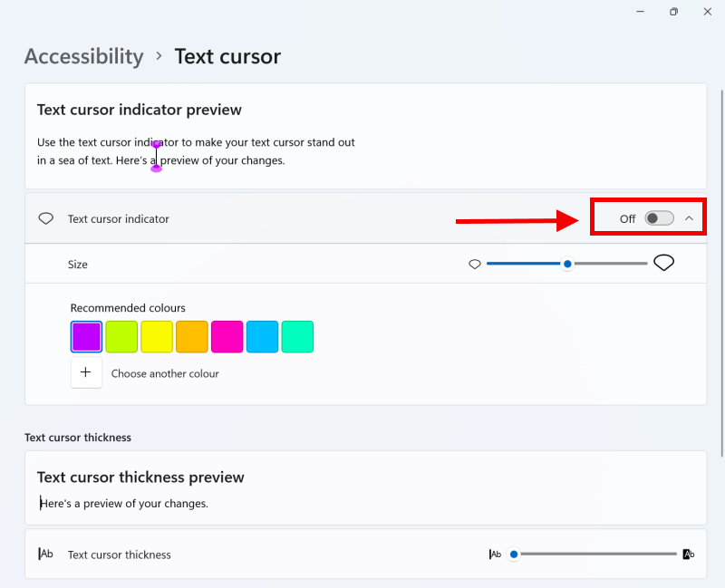Select the purple recommended colour
The height and width of the screenshot is (588, 725).
86,336
